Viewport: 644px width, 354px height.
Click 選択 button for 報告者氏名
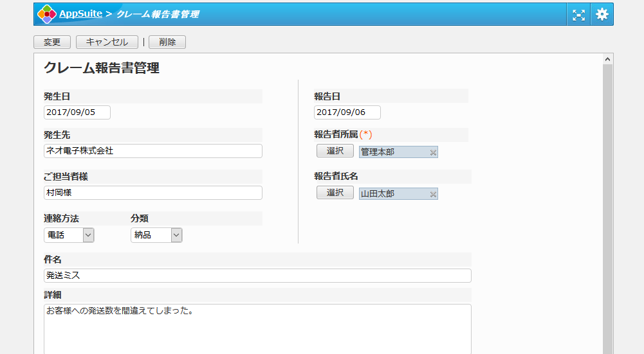tap(335, 193)
